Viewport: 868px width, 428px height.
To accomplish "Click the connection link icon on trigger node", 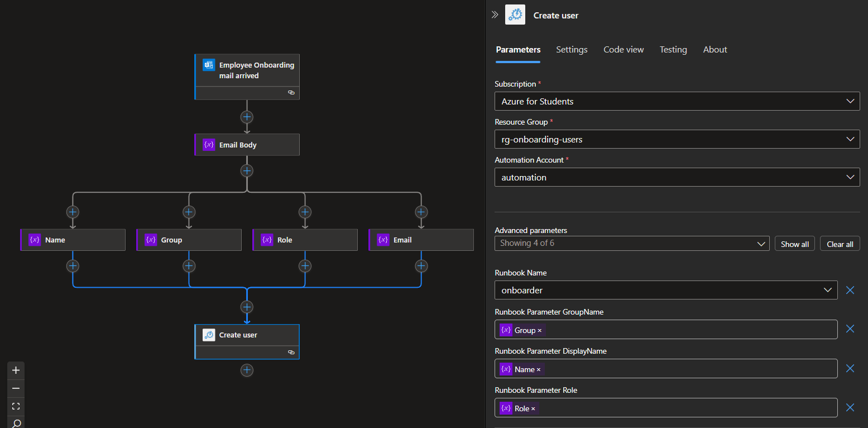I will 291,93.
